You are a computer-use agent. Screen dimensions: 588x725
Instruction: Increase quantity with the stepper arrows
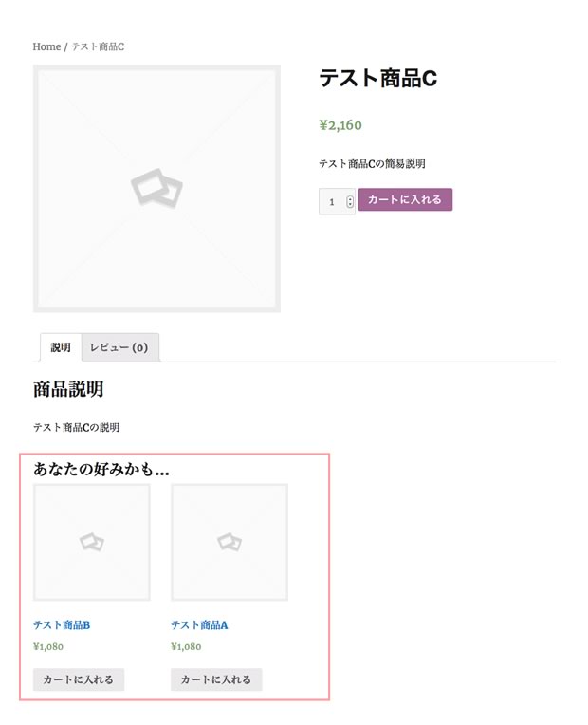[x=350, y=199]
